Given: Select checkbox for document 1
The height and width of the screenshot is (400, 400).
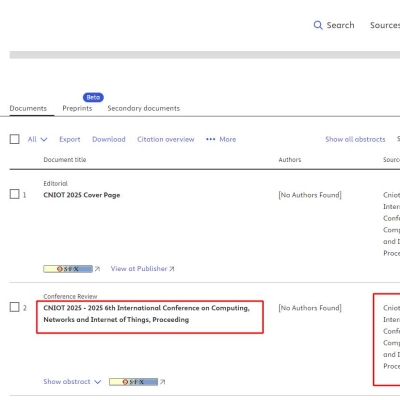Looking at the screenshot, I should (15, 194).
